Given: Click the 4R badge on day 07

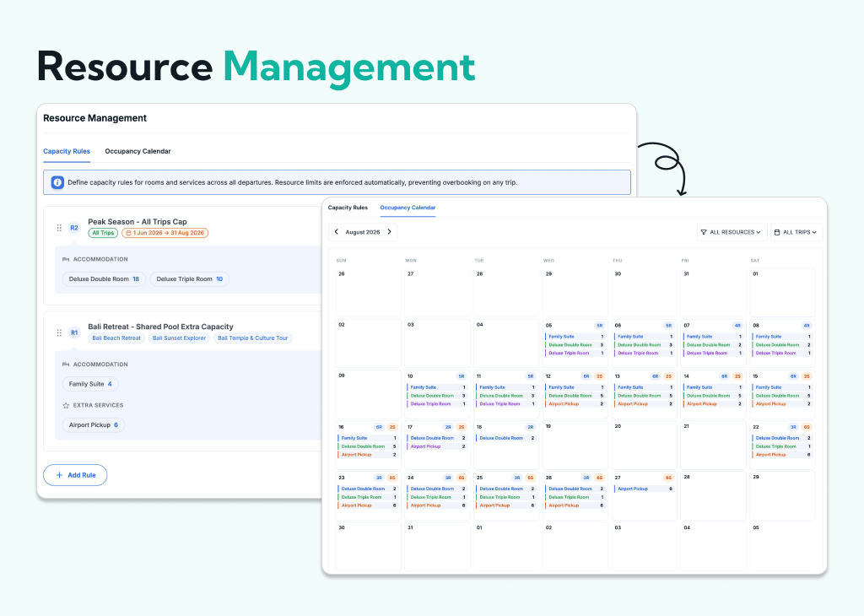Looking at the screenshot, I should coord(737,326).
